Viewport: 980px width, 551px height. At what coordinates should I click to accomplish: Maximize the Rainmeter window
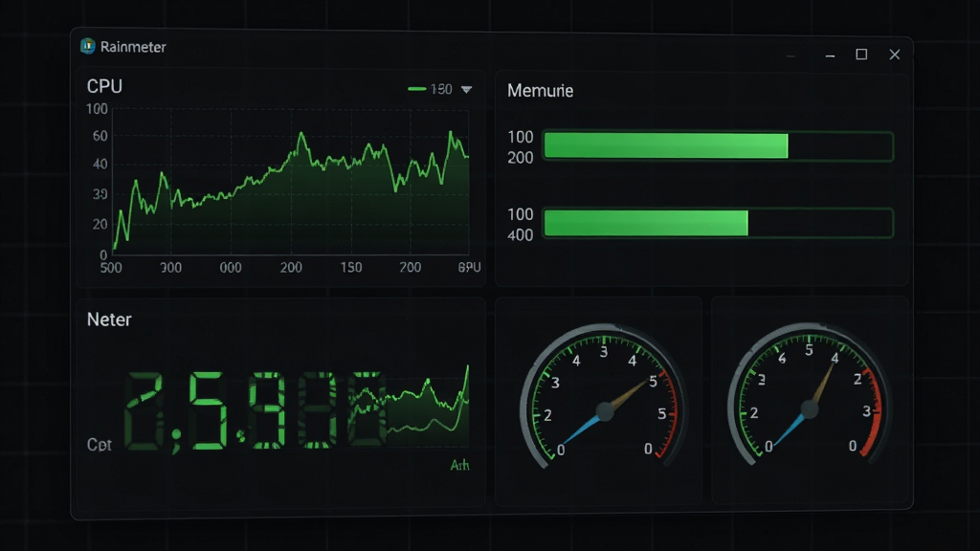click(861, 55)
